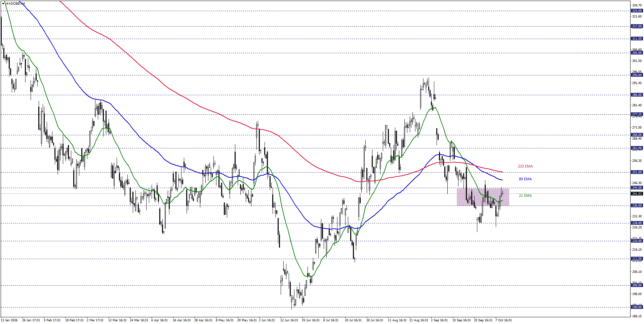Click the 236.00 price level tag

(637, 206)
